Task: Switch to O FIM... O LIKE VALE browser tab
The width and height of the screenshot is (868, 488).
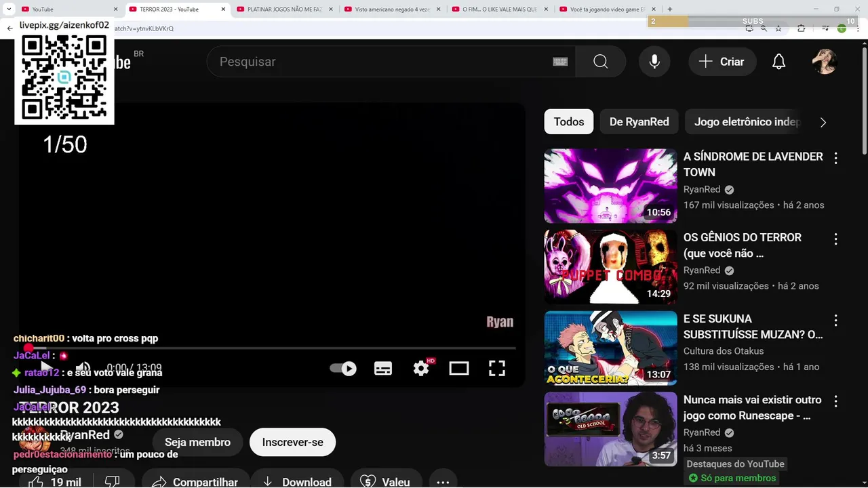Action: [500, 9]
